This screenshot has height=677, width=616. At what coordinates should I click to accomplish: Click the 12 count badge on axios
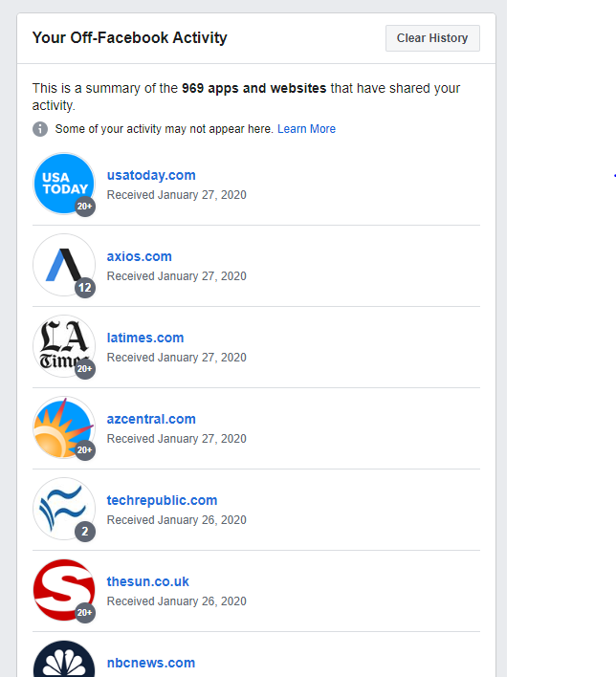(x=85, y=288)
